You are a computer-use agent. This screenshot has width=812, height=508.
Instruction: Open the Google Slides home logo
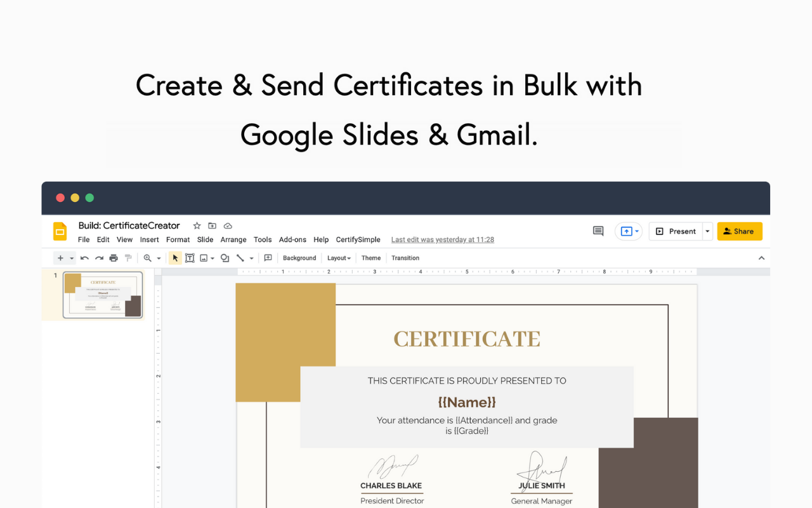[x=60, y=231]
